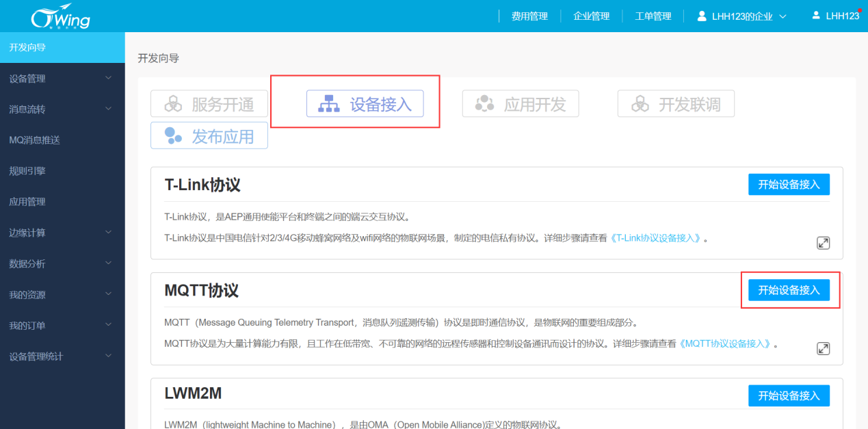The height and width of the screenshot is (429, 868).
Task: Click the LWM2M heading
Action: tap(193, 393)
